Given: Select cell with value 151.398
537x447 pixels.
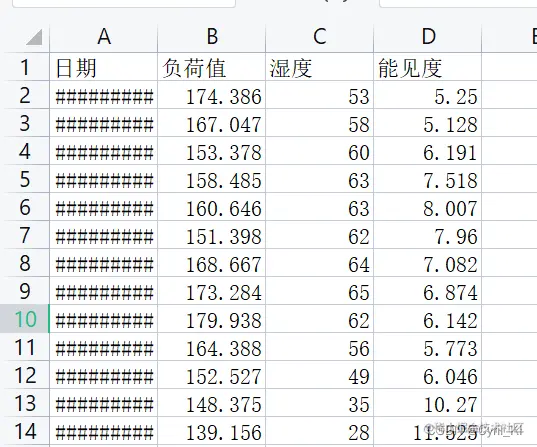Looking at the screenshot, I should point(211,235).
